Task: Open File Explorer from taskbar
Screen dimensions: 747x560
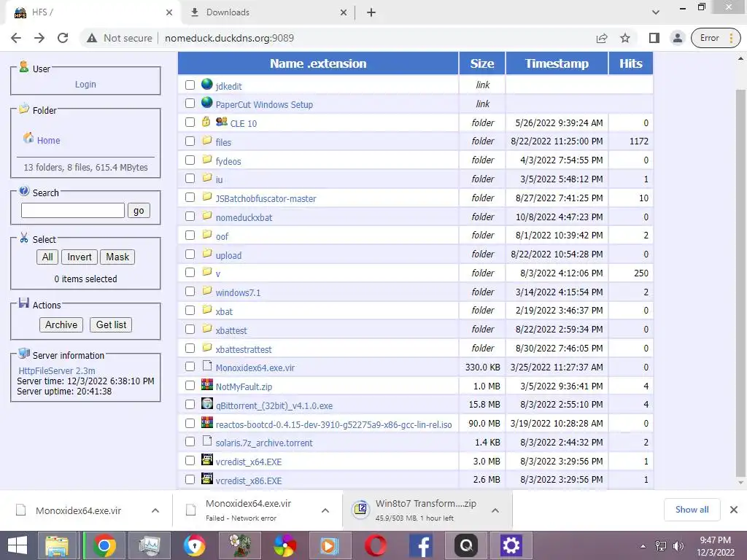Action: click(x=57, y=545)
